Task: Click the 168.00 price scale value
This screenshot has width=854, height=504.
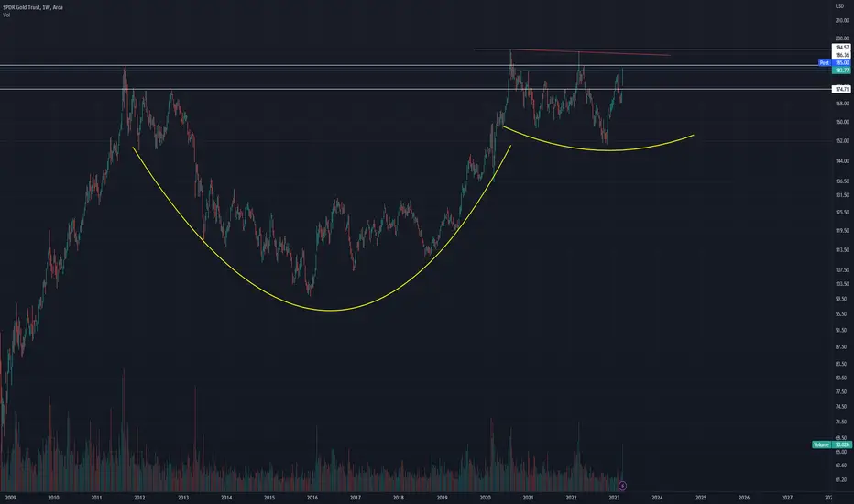Action: point(842,104)
